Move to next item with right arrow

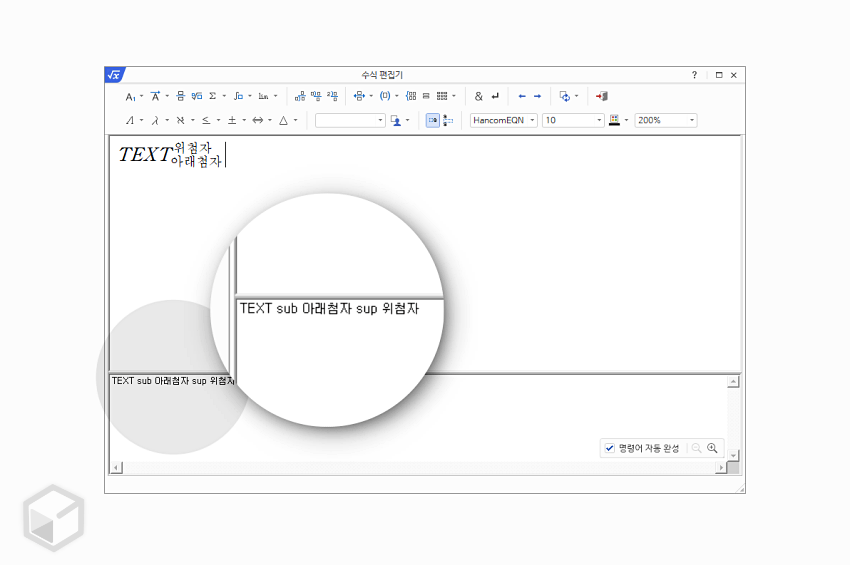pyautogui.click(x=537, y=97)
